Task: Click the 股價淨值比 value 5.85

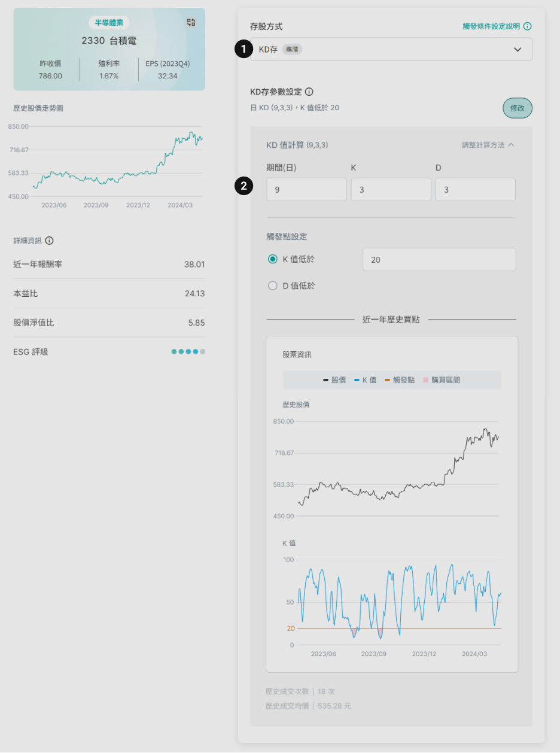Action: [196, 323]
